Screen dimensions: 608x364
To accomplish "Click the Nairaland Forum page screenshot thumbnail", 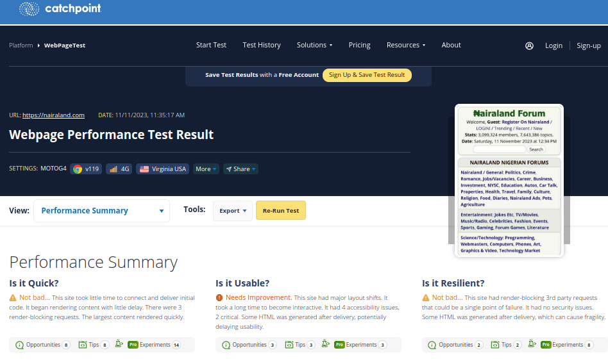I will coord(509,180).
